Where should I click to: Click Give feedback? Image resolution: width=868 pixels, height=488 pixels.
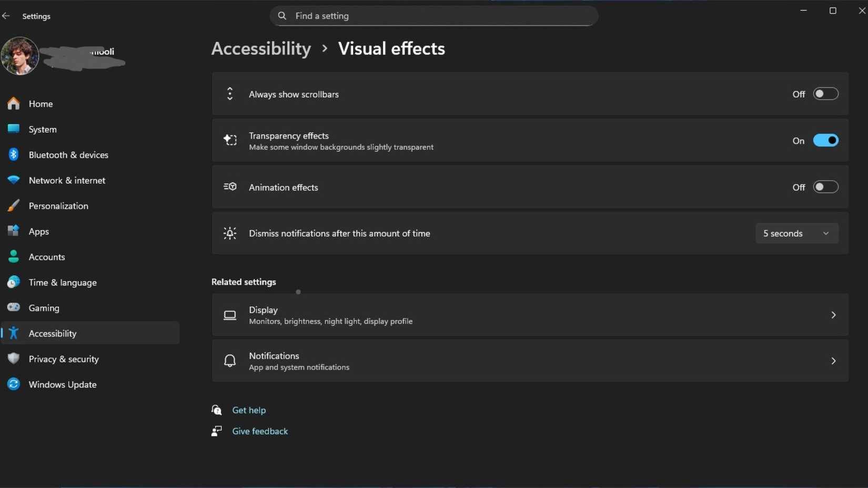259,431
